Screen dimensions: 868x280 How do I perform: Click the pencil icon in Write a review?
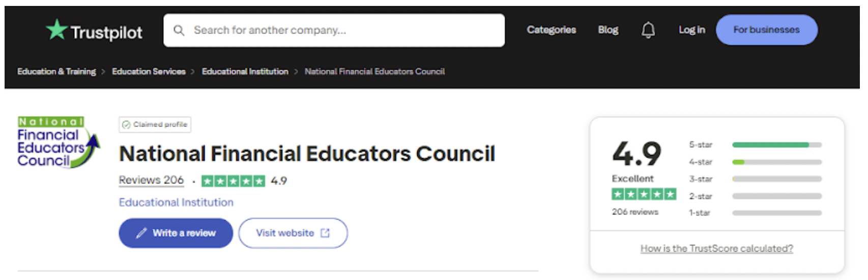[141, 233]
